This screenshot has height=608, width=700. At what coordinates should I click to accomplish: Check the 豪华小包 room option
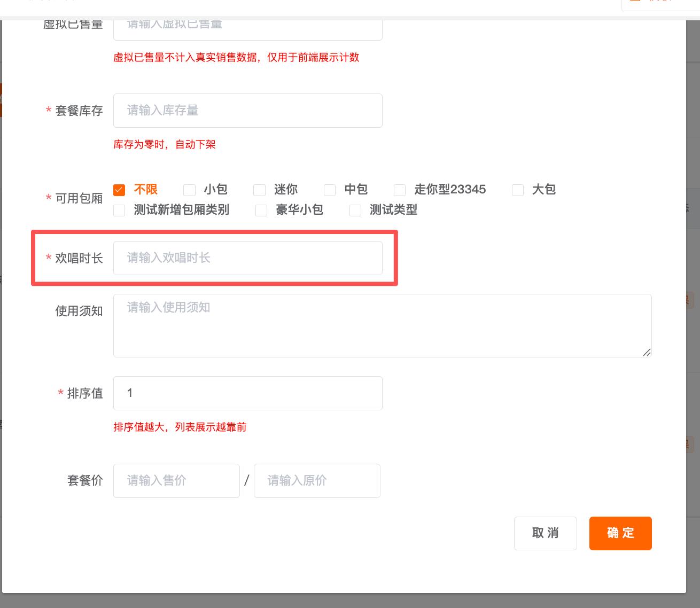(x=261, y=210)
